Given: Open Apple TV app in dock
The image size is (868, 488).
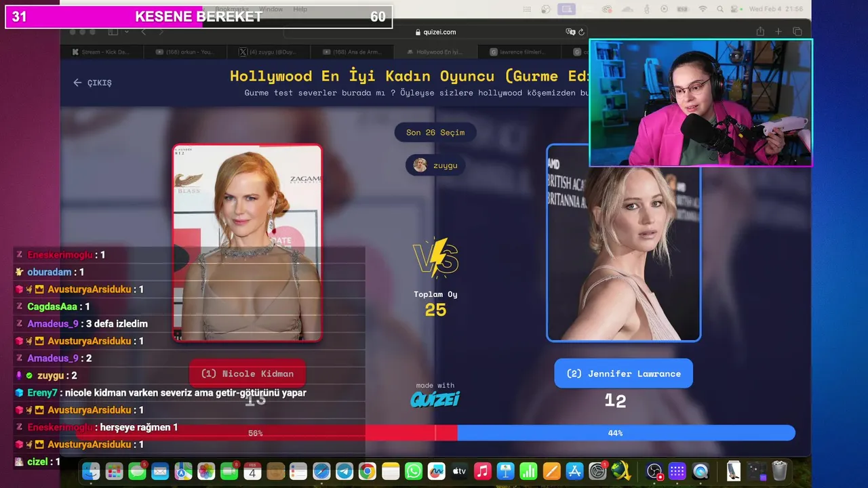Looking at the screenshot, I should pos(460,471).
